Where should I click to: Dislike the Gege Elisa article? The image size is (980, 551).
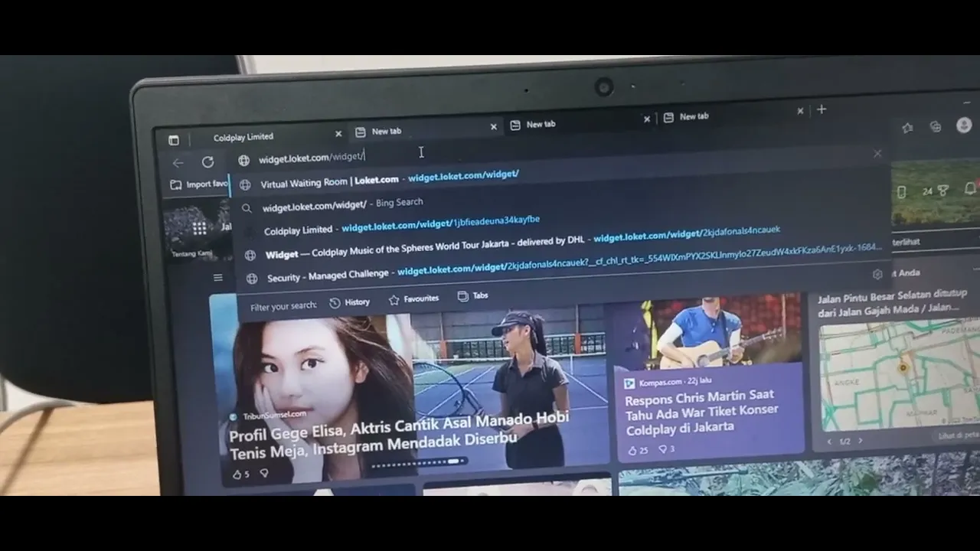click(x=264, y=474)
